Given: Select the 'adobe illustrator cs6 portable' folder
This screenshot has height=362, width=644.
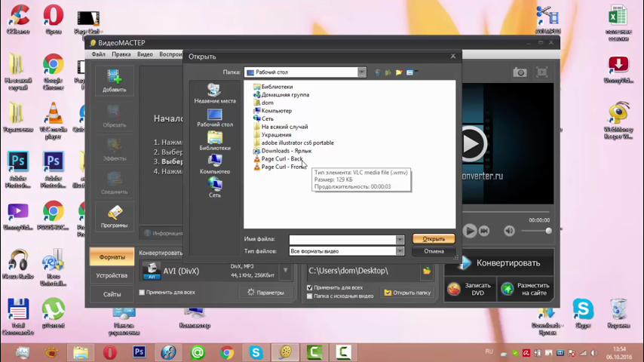Looking at the screenshot, I should coord(293,143).
